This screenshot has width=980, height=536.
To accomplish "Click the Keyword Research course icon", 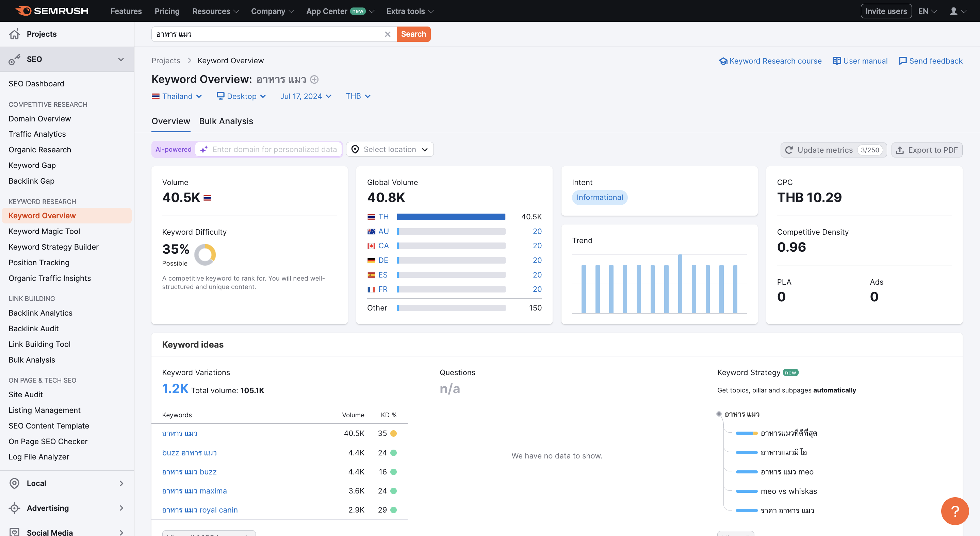I will pos(723,61).
